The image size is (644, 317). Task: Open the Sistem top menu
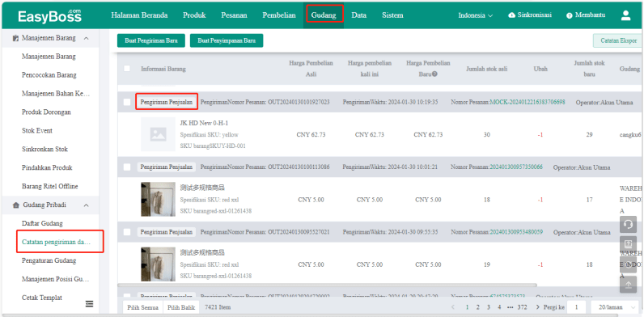click(392, 15)
